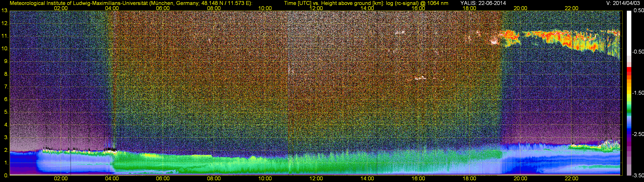Select the 06:00 label on the top time axis
644x182 pixels.
click(x=163, y=8)
